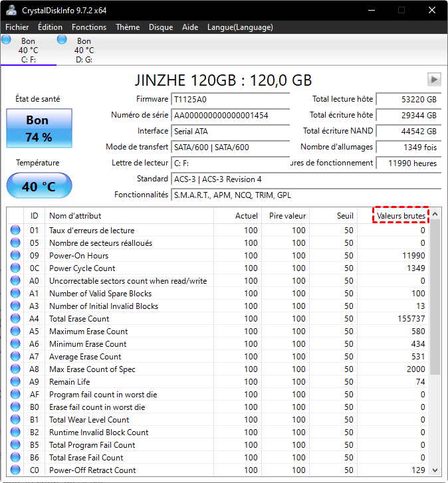Click status circle for Program fail count row
The height and width of the screenshot is (483, 448).
(x=15, y=394)
